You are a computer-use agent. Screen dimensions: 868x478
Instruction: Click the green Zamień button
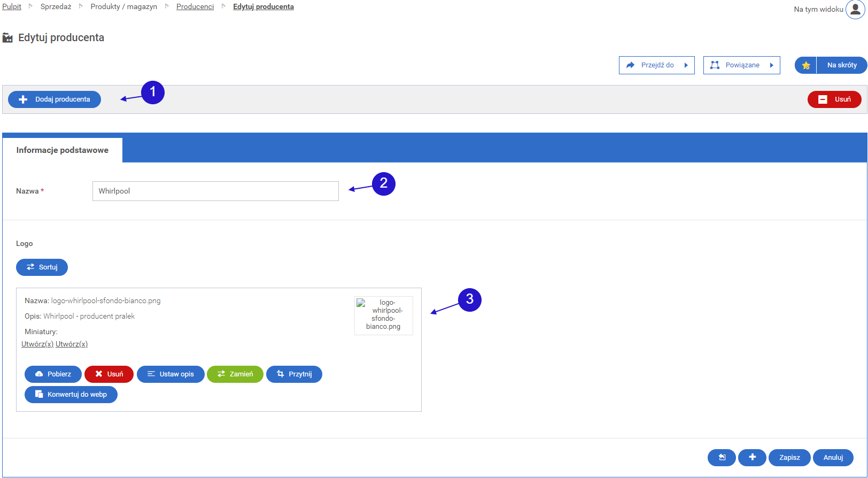pos(235,374)
